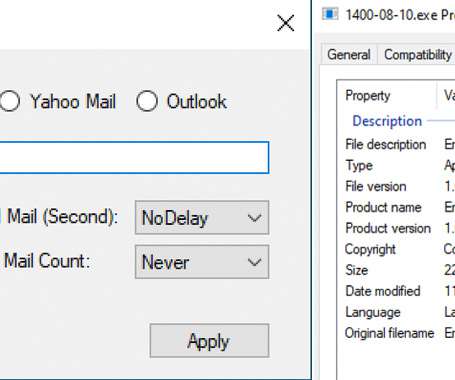Click the 1400-08-10.exe Properties window icon
The image size is (455, 380).
pos(330,14)
